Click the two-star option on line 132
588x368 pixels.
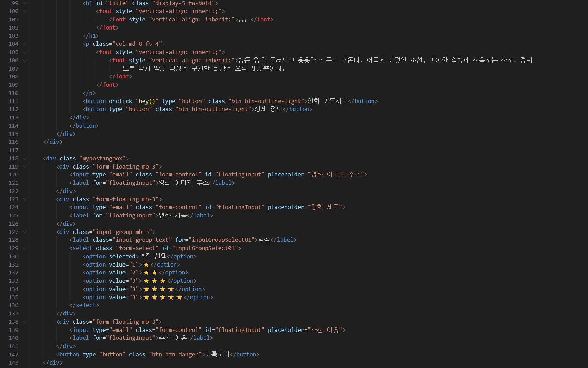tap(150, 272)
